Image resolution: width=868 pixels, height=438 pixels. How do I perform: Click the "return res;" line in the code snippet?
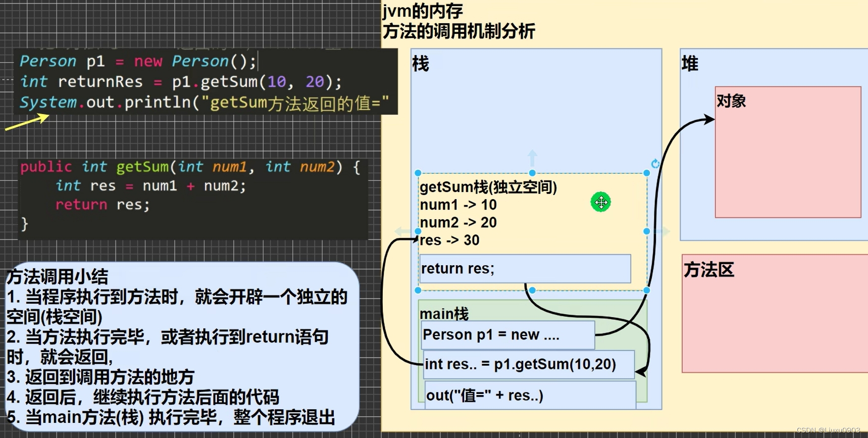[103, 205]
